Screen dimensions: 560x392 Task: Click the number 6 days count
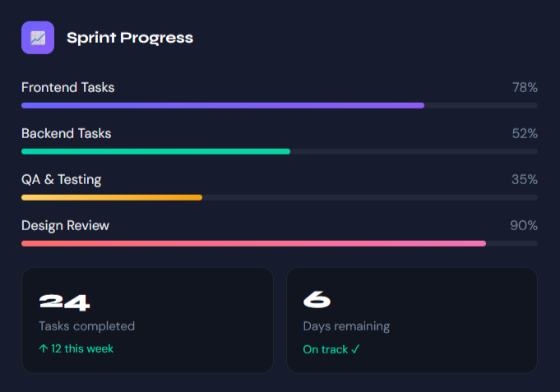[x=317, y=302]
